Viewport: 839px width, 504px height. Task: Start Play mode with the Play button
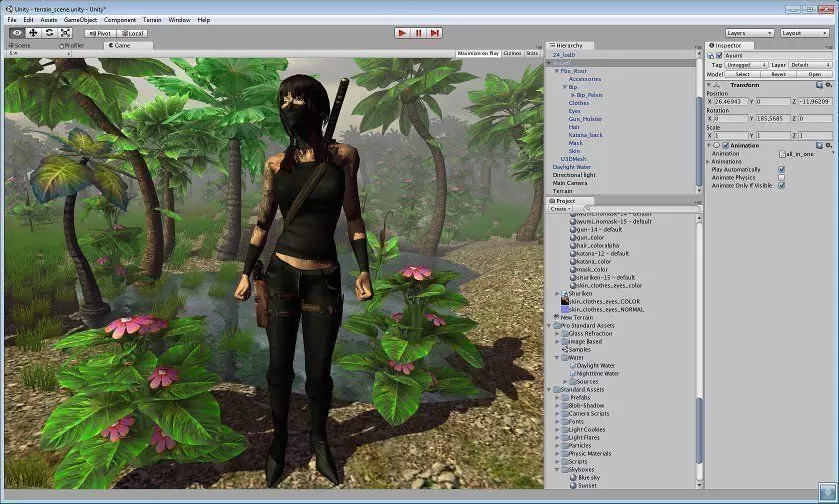[x=402, y=33]
